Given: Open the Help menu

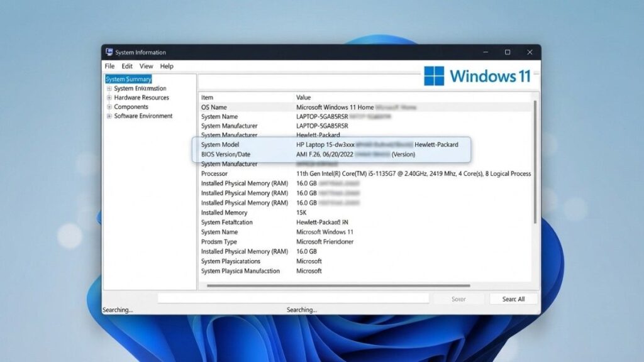Looking at the screenshot, I should [167, 66].
